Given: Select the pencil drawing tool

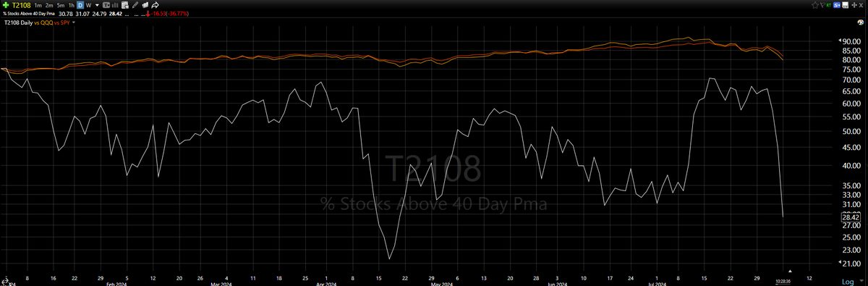Looking at the screenshot, I should 135,5.
